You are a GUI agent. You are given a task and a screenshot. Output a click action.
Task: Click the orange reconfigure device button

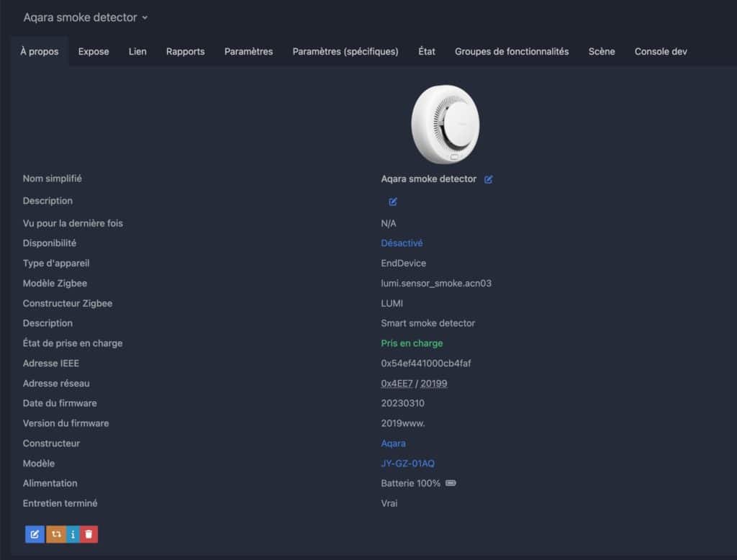coord(55,534)
